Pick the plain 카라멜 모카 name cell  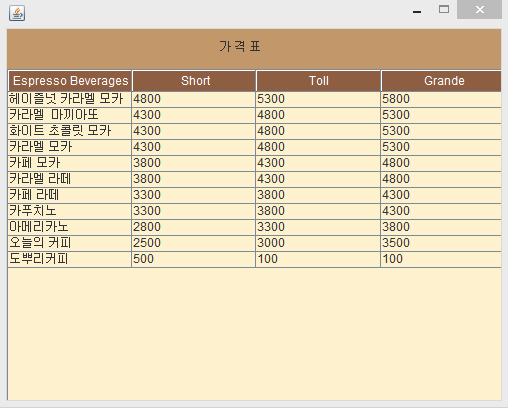[70, 147]
